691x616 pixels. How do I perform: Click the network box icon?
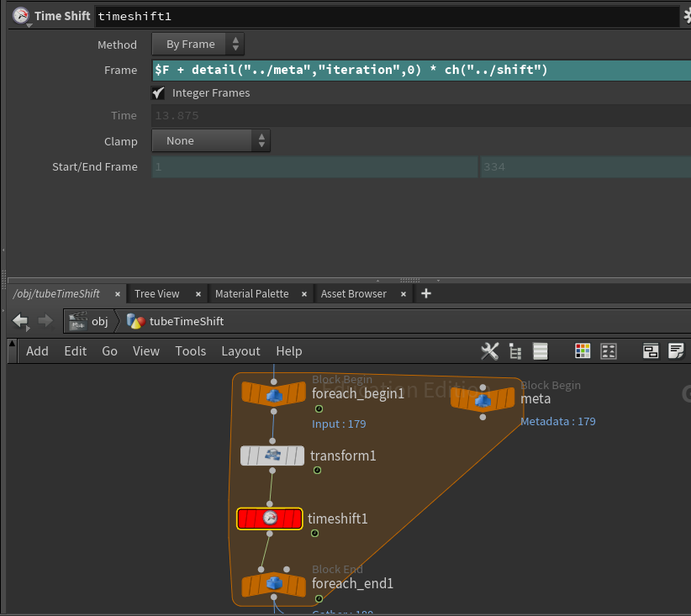pos(651,351)
